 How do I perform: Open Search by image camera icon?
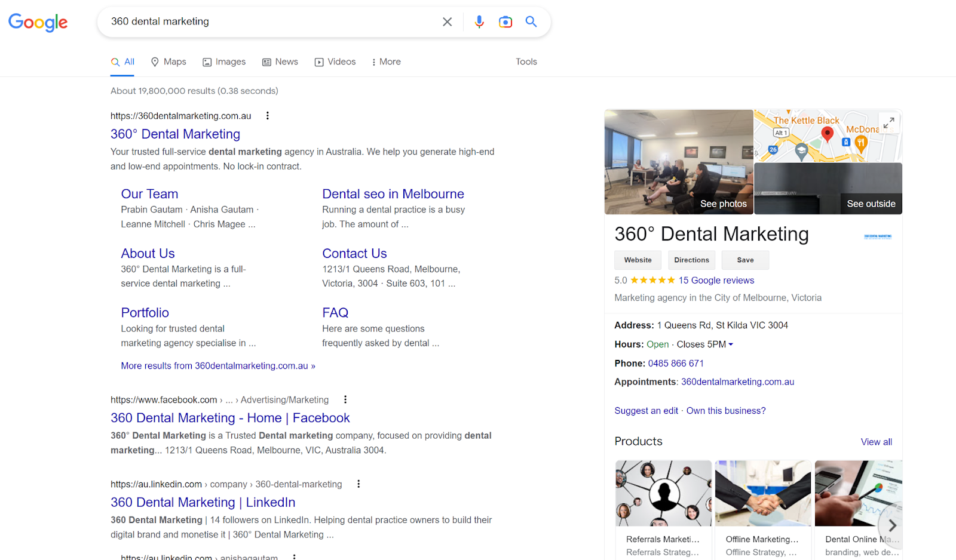pos(505,22)
